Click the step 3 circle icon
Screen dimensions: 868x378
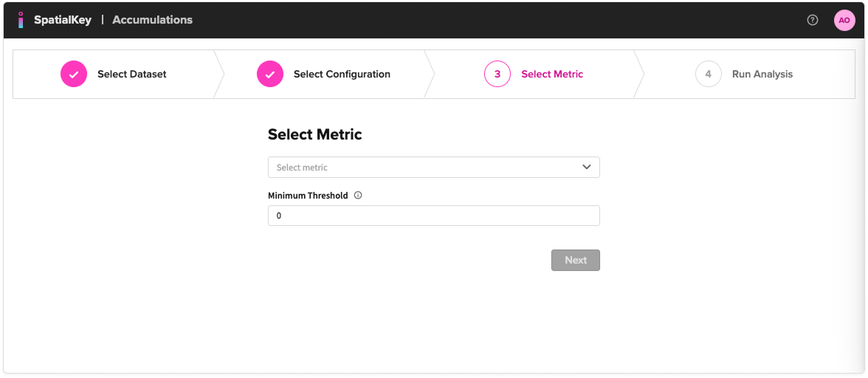(x=497, y=74)
